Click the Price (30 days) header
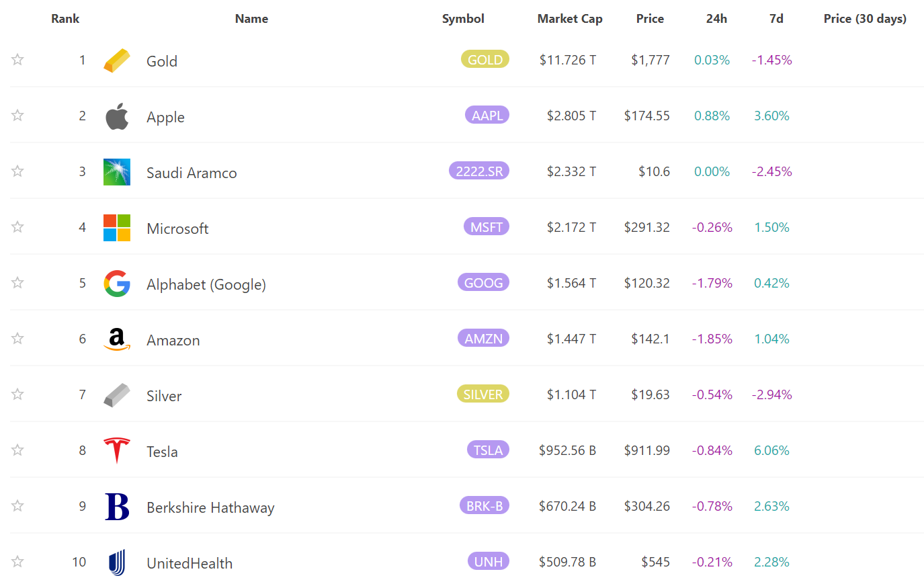The height and width of the screenshot is (584, 924). pyautogui.click(x=865, y=19)
